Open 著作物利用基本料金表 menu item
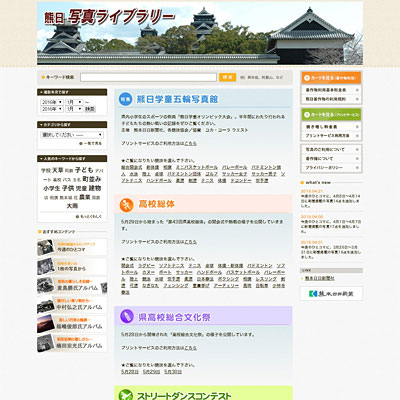 pos(331,90)
